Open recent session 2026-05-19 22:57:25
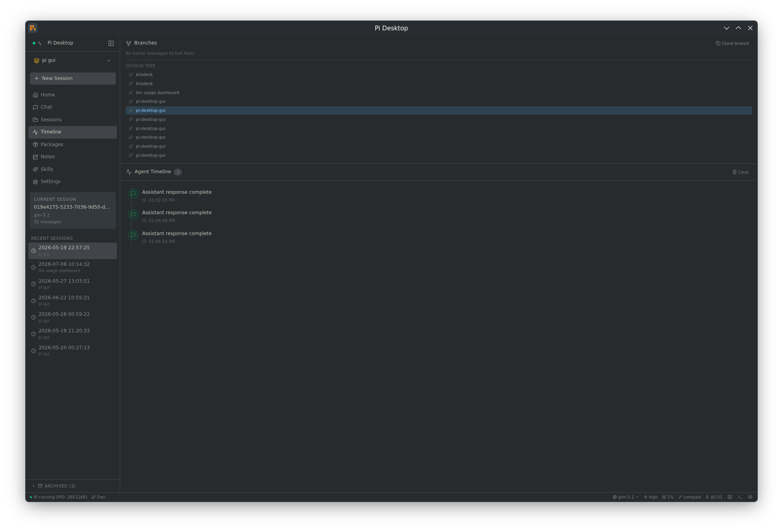This screenshot has height=532, width=783. [x=72, y=251]
